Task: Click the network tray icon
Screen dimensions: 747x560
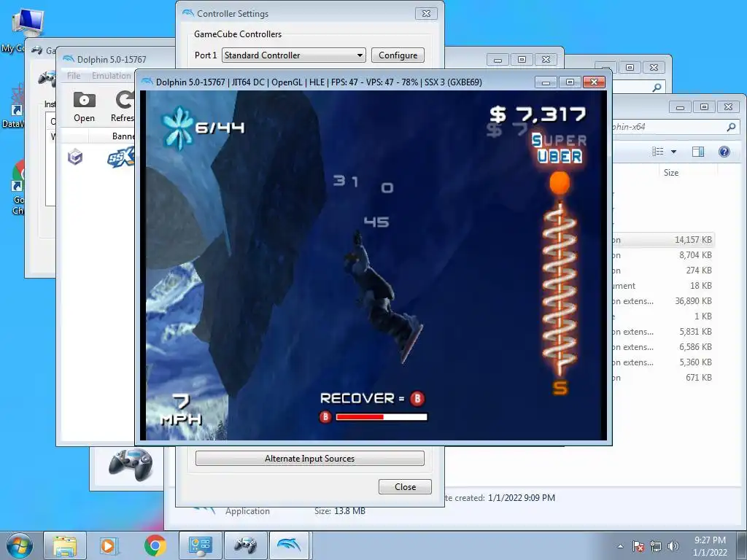Action: click(656, 546)
